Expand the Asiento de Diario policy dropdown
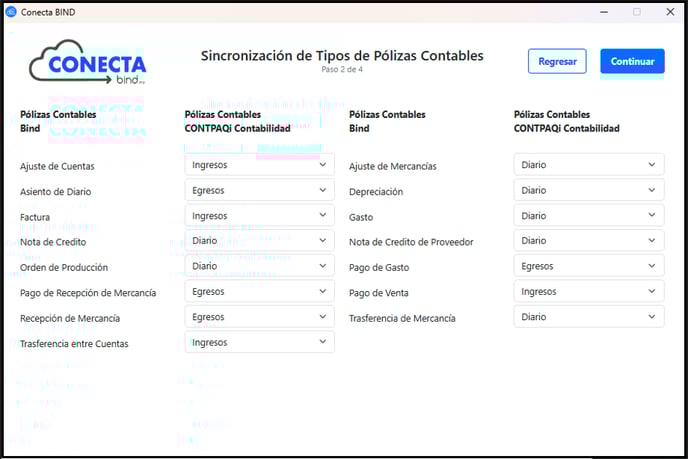 point(260,190)
